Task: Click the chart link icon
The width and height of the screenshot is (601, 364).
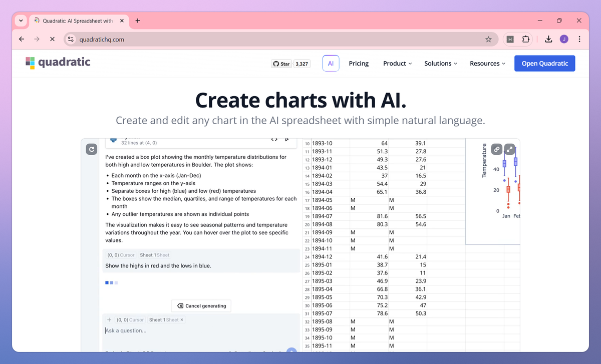Action: 497,149
